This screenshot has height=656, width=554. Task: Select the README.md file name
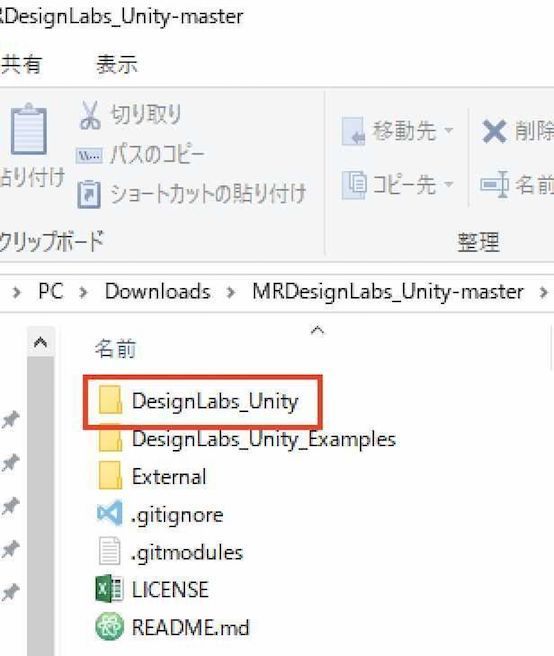191,627
